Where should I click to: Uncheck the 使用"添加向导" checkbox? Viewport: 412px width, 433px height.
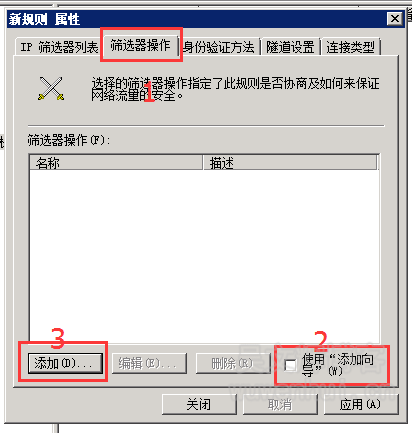[291, 365]
